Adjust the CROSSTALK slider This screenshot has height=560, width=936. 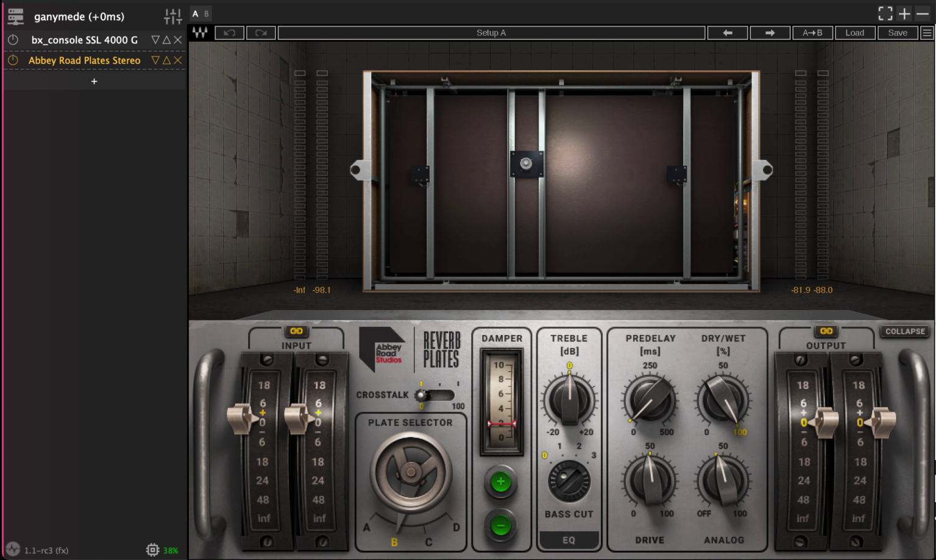pyautogui.click(x=422, y=397)
